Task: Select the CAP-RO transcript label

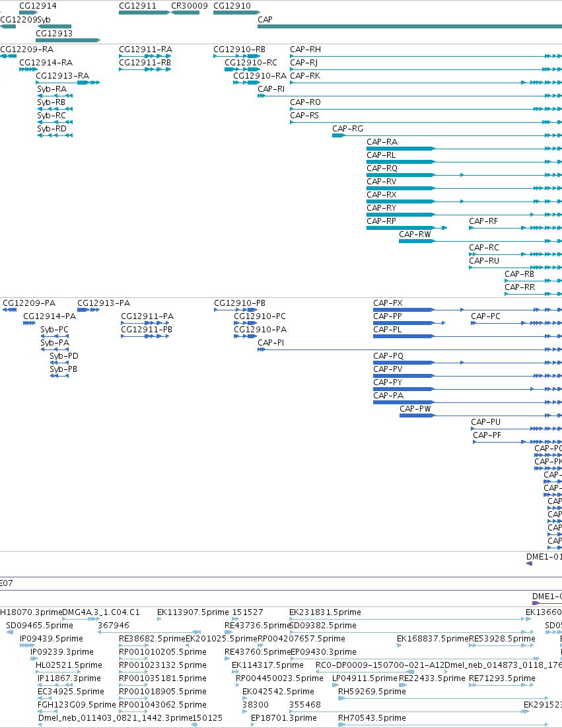Action: (x=305, y=102)
